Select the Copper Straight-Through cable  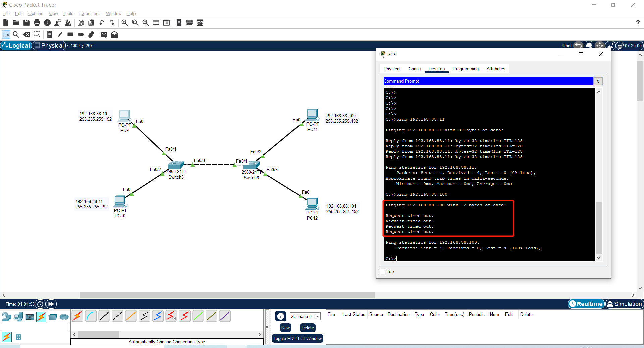click(x=104, y=316)
